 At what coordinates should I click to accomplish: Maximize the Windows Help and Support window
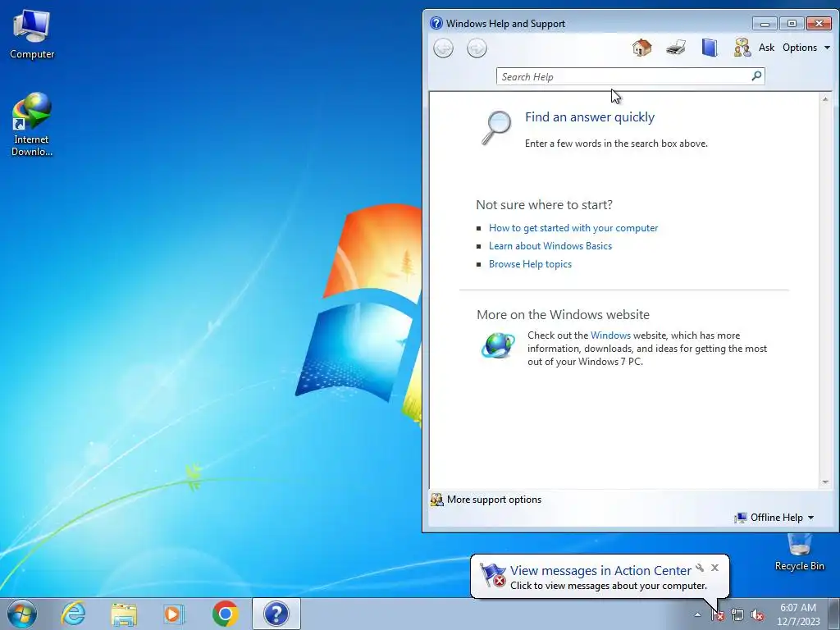[x=792, y=24]
